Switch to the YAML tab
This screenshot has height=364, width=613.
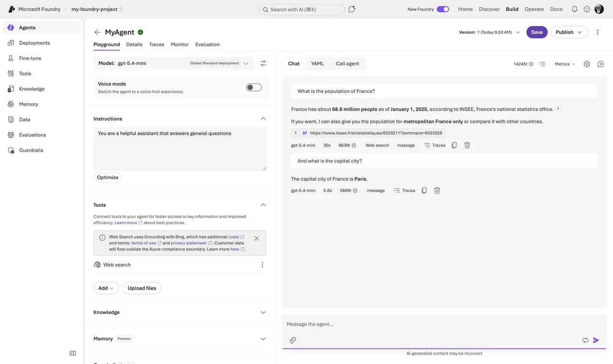coord(318,64)
